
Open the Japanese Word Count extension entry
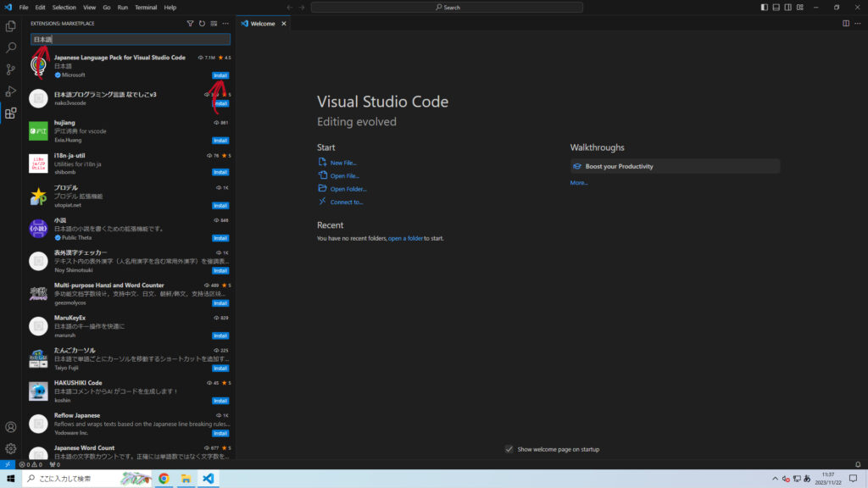129,452
